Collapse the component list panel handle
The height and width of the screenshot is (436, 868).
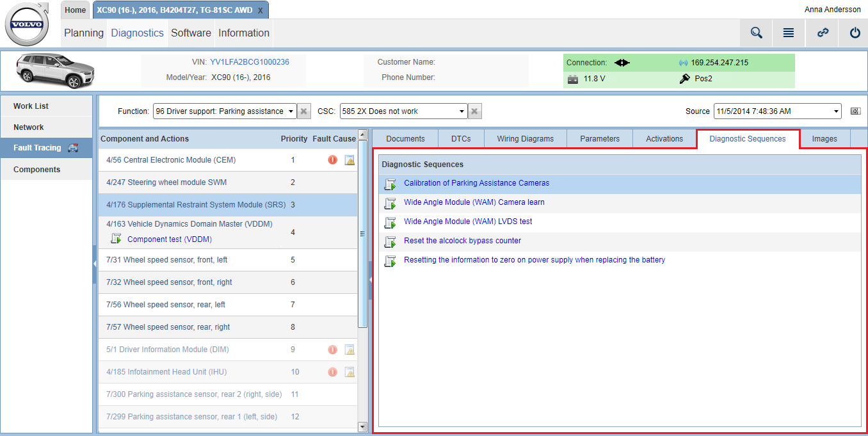tap(370, 280)
